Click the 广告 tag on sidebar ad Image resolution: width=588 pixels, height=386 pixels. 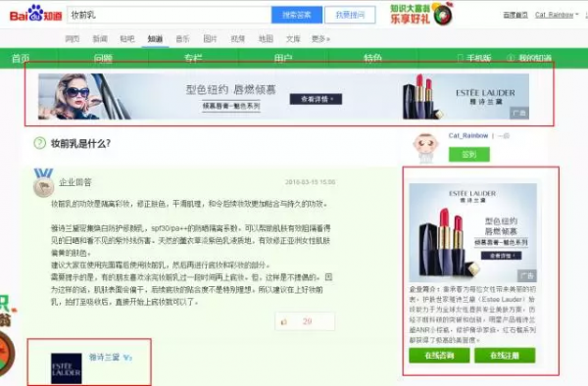[527, 276]
